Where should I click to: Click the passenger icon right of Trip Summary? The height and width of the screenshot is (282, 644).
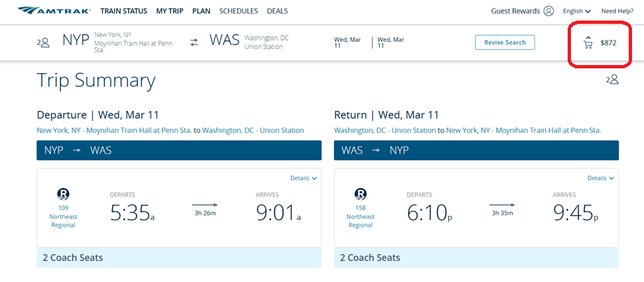(x=612, y=80)
